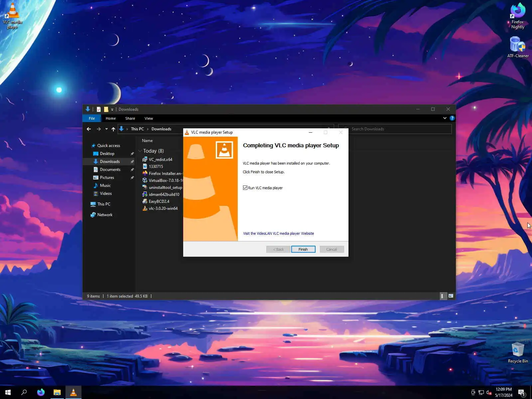Open the notification center icon
The image size is (532, 399).
click(x=522, y=393)
